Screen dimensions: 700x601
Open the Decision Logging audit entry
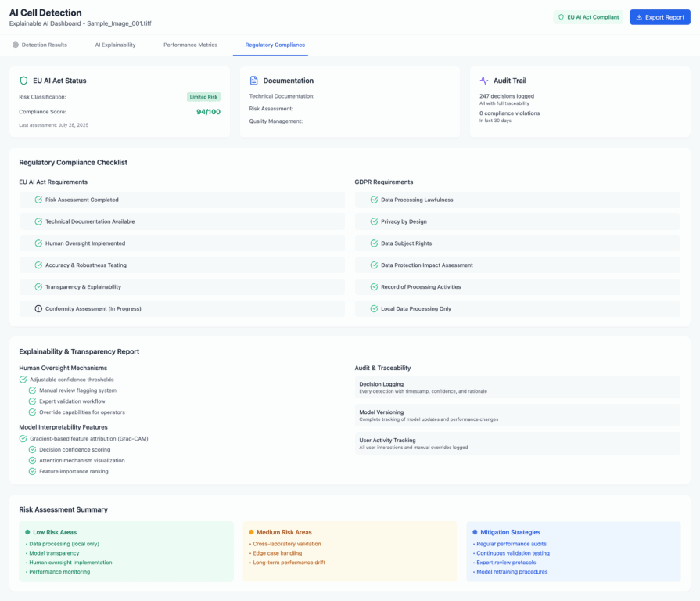tap(517, 387)
